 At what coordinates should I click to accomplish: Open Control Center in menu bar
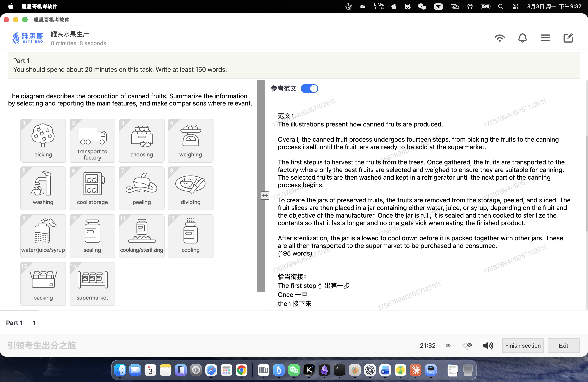(x=515, y=6)
